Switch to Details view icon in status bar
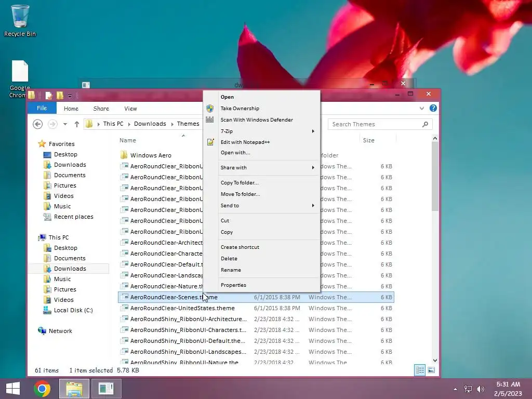Viewport: 532px width, 399px height. 420,370
